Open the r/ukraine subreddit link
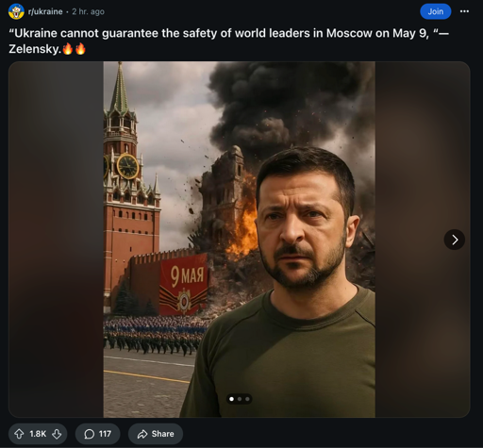The height and width of the screenshot is (448, 483). pos(45,11)
